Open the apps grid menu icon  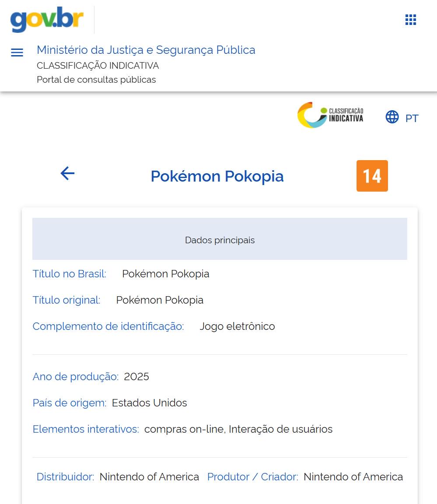411,20
